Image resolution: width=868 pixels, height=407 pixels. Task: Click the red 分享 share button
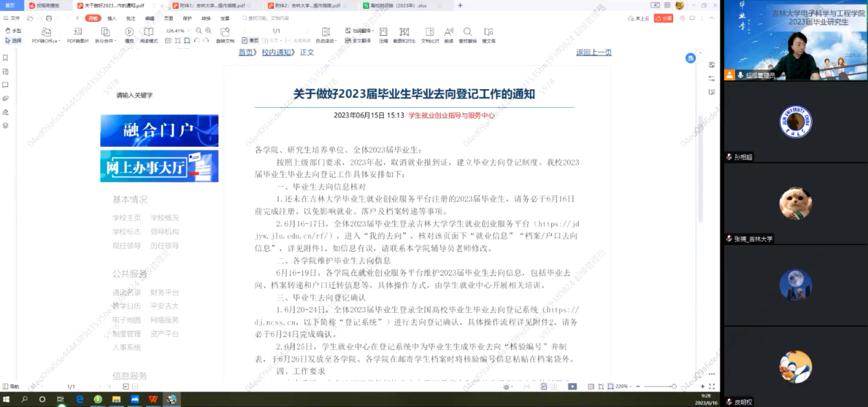663,19
